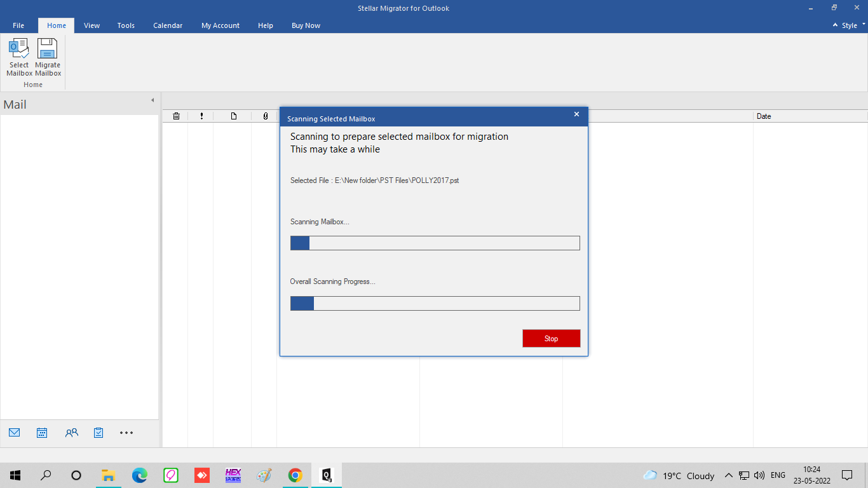This screenshot has width=868, height=488.
Task: Click the Overall Scanning Progress bar
Action: click(435, 303)
